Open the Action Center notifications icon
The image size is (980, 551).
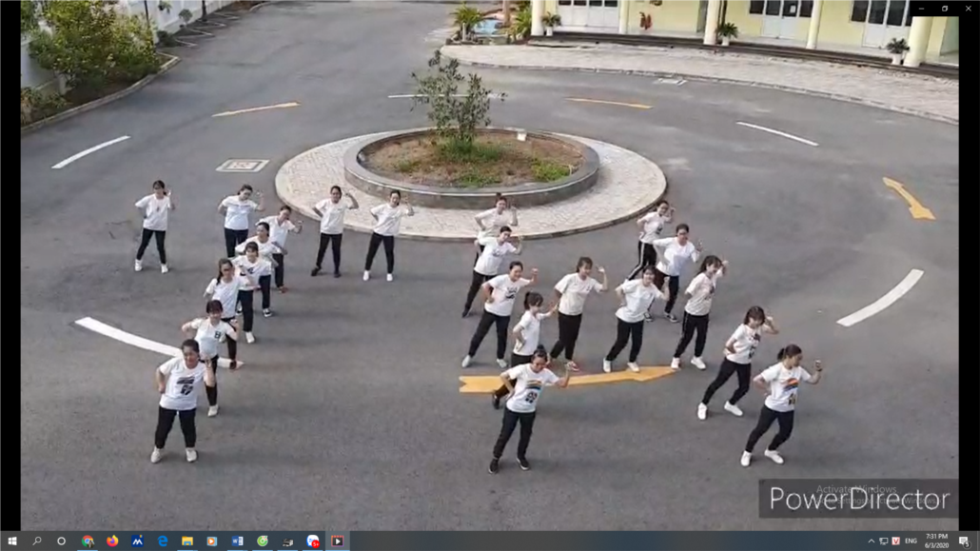pyautogui.click(x=965, y=541)
